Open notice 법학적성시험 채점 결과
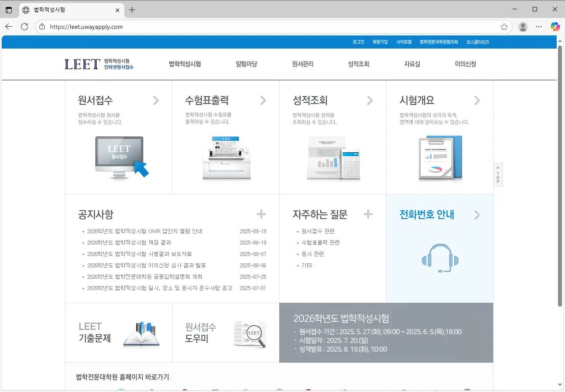The image size is (565, 392). (x=129, y=242)
